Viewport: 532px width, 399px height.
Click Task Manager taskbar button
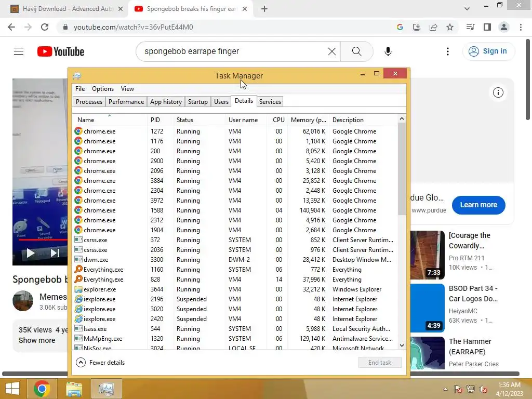106,389
